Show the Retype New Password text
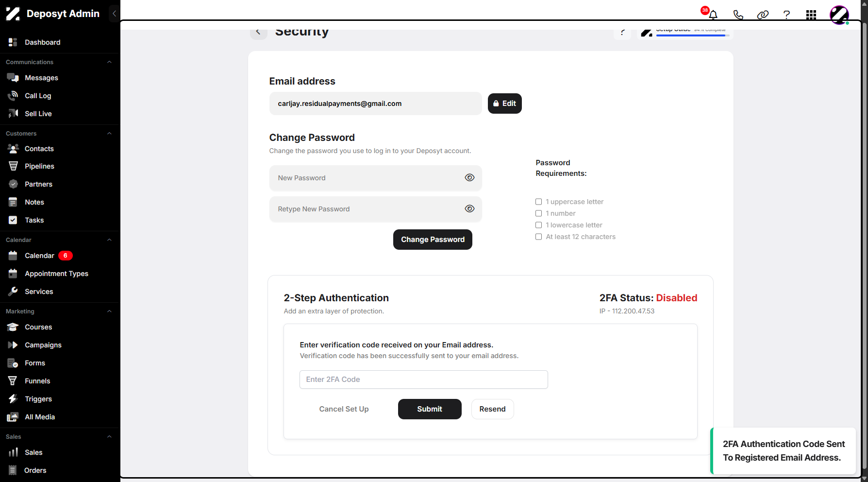868x482 pixels. [469, 209]
